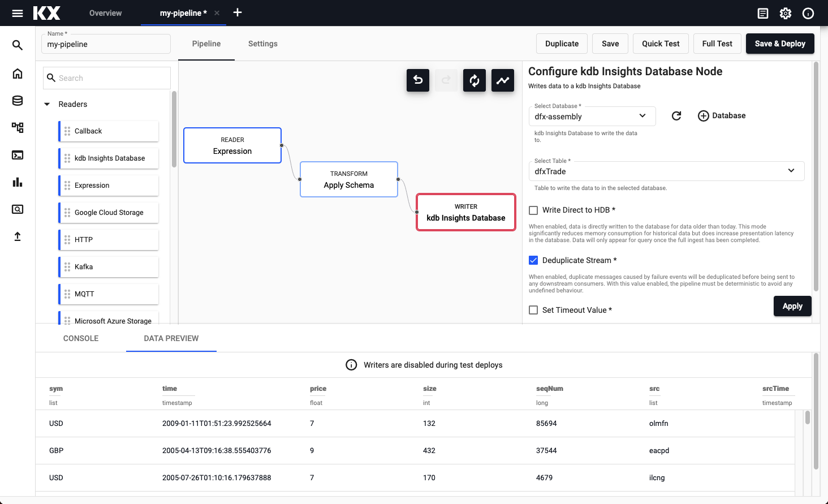Pick the Microsoft Azure Storage reader
This screenshot has width=828, height=504.
(x=109, y=318)
